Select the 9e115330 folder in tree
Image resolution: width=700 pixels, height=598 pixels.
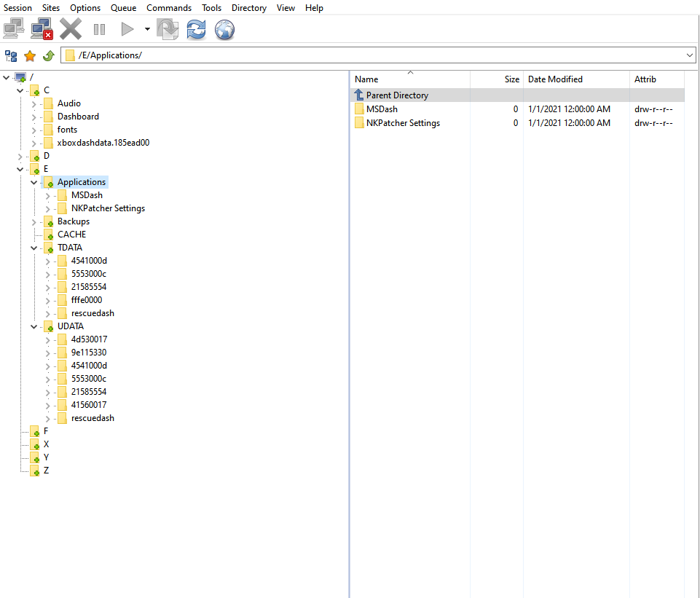89,353
